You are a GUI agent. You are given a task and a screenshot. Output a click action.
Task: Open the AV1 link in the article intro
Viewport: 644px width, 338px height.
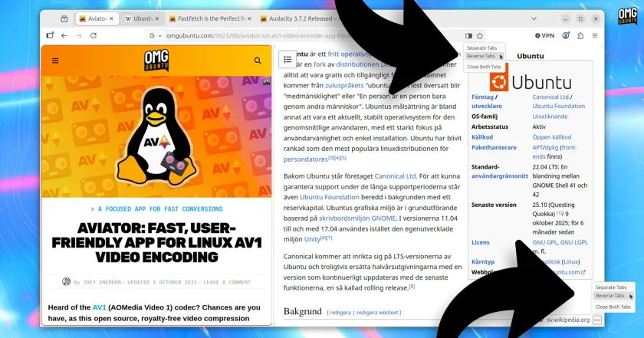click(x=100, y=307)
